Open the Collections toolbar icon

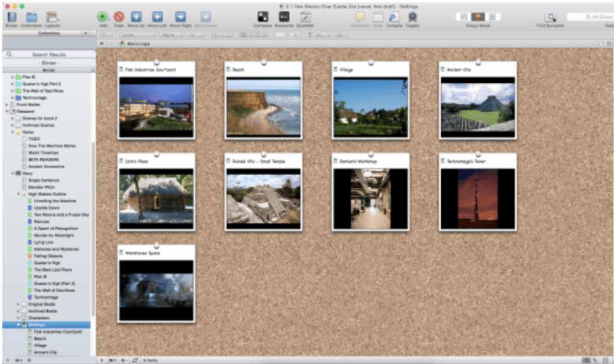(x=31, y=17)
